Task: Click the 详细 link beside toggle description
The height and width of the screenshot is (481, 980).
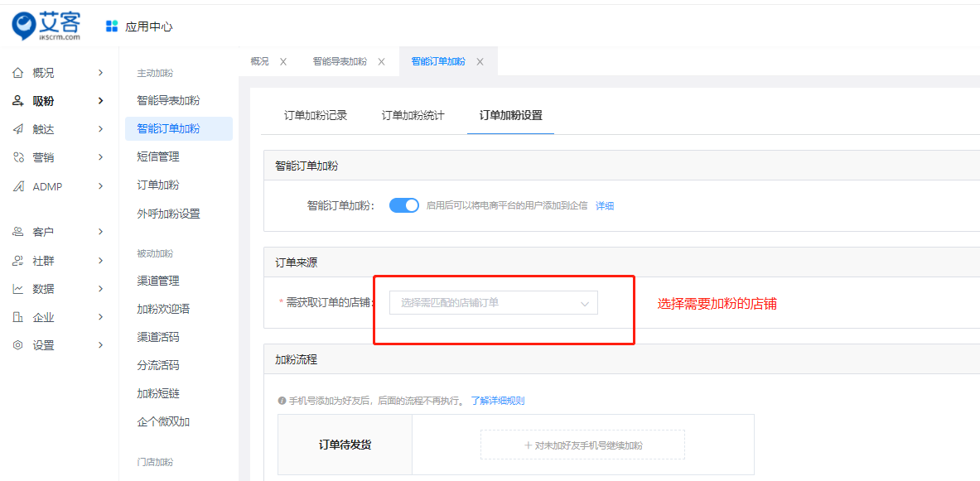Action: (605, 206)
